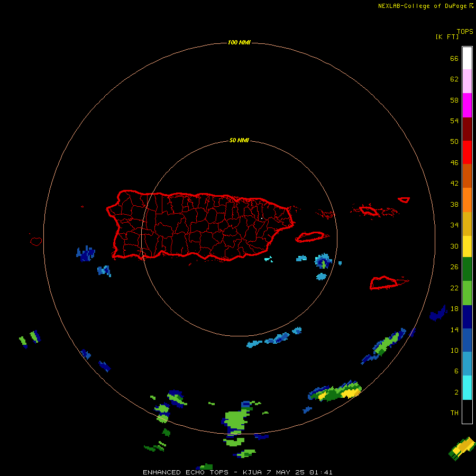The height and width of the screenshot is (476, 476).
Task: Click the ENHANCED ECHO TOPS caption text
Action: (186, 472)
